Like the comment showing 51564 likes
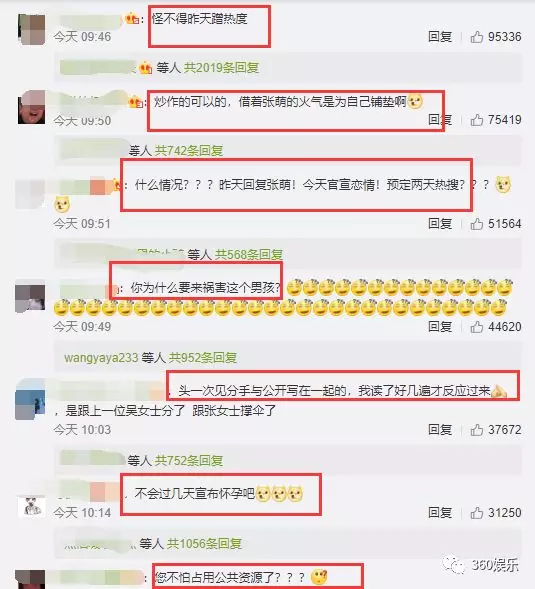535x589 pixels. [x=477, y=224]
